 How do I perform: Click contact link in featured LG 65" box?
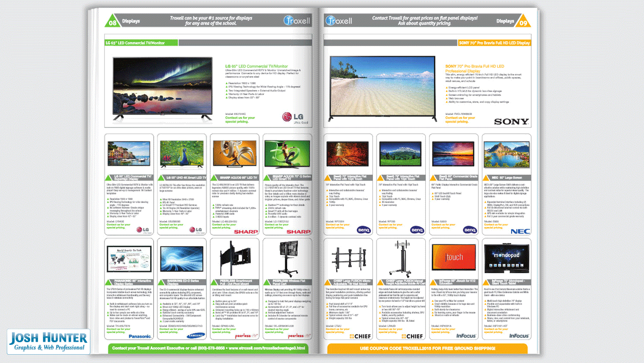click(240, 120)
